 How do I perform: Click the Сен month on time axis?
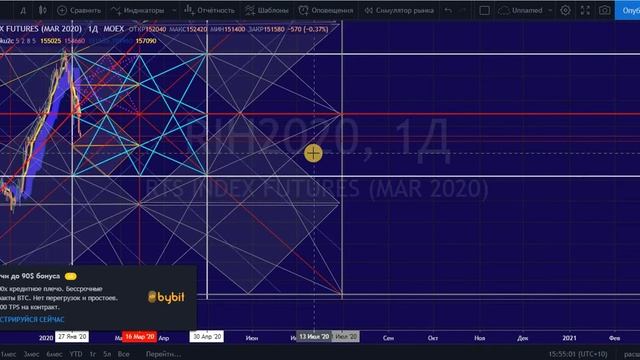388,338
